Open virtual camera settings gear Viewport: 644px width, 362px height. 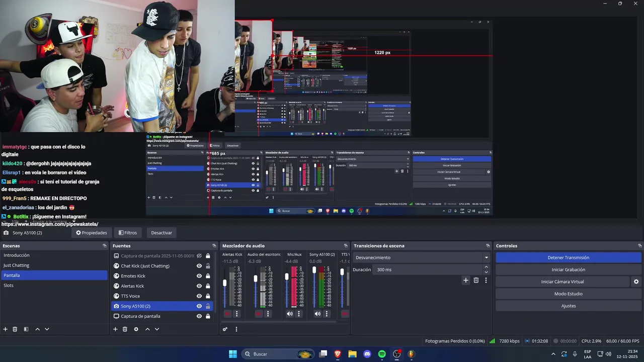[636, 282]
